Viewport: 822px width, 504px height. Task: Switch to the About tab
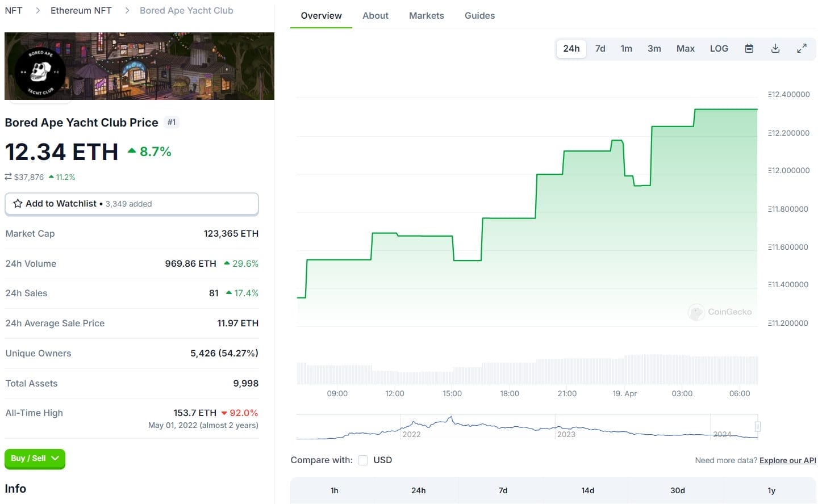pos(375,15)
